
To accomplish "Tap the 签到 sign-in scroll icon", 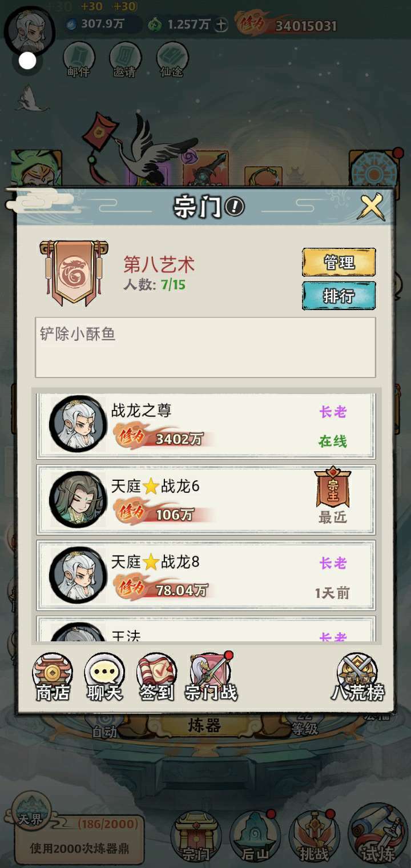I will [x=156, y=677].
